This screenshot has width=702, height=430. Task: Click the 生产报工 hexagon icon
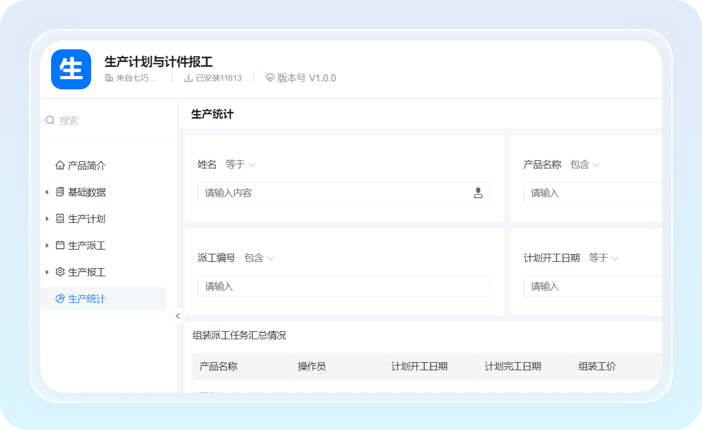[60, 272]
